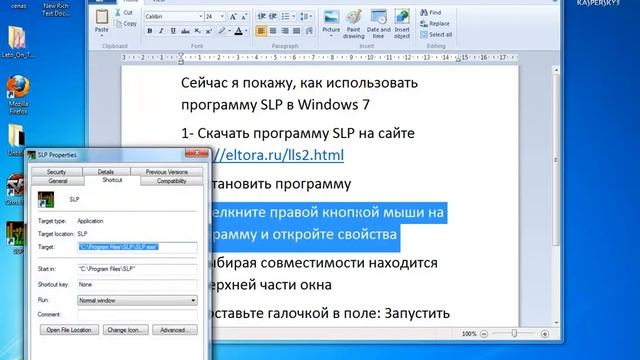
Task: Open the line spacing options
Action: pos(306,16)
